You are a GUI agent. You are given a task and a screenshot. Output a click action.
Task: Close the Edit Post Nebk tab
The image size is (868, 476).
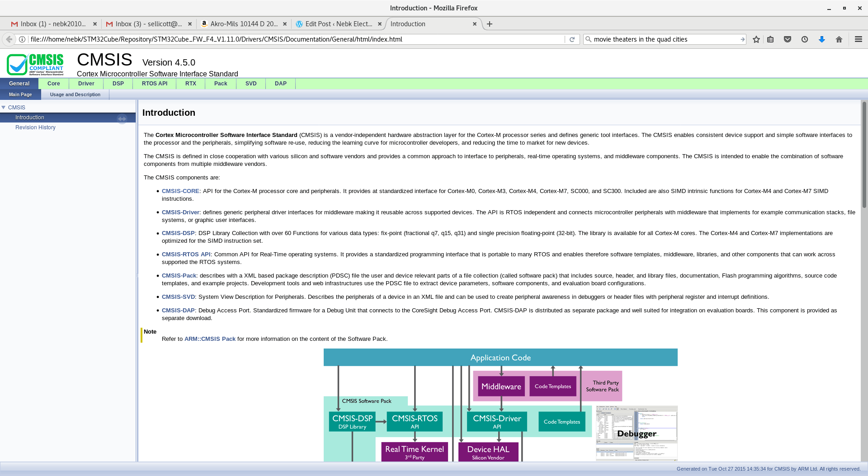(x=380, y=24)
